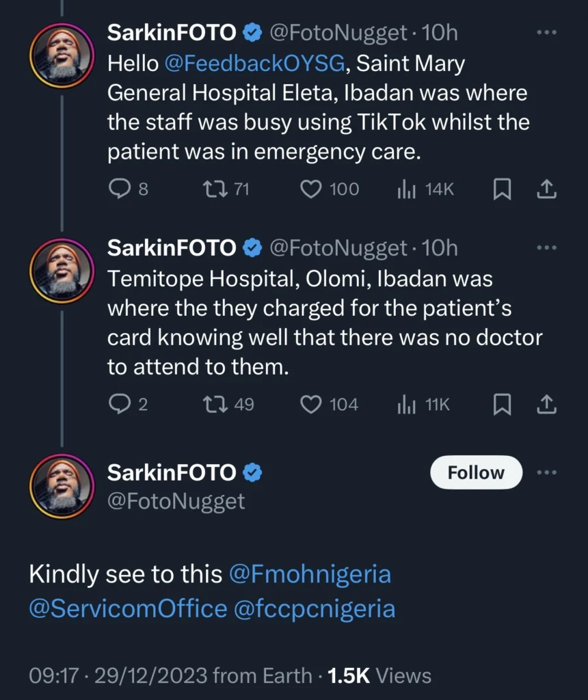Bookmark the Saint Mary hospital tweet
The image size is (588, 700).
pyautogui.click(x=503, y=189)
